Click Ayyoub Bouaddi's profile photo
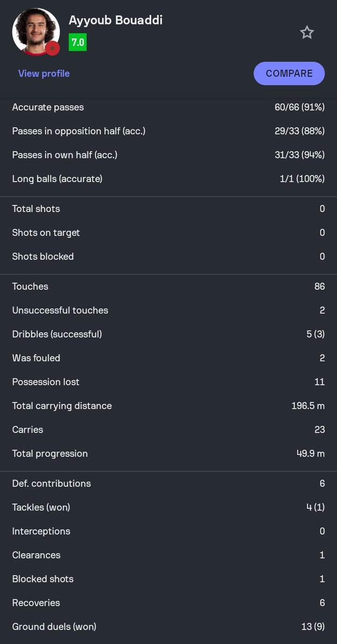The width and height of the screenshot is (337, 644). 36,32
